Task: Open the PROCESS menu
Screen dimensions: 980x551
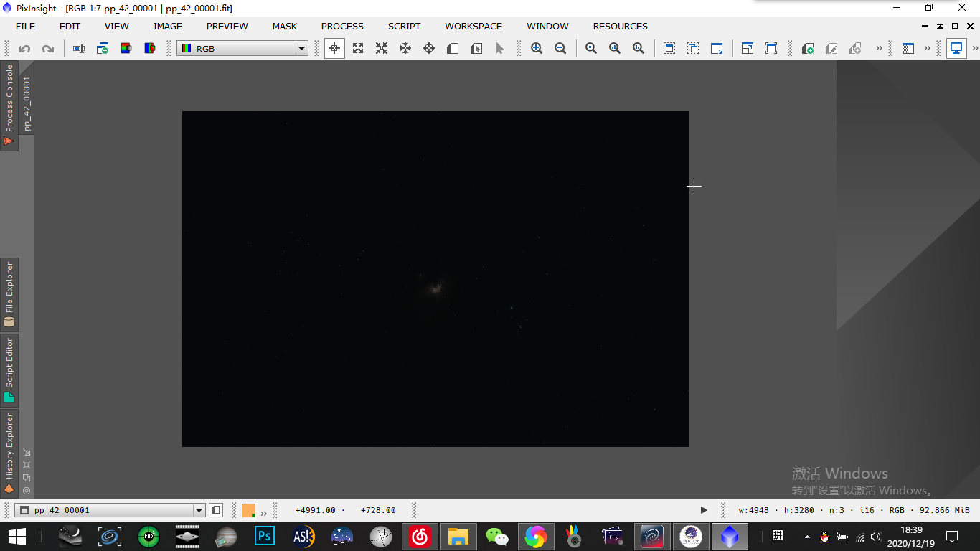Action: 342,27
